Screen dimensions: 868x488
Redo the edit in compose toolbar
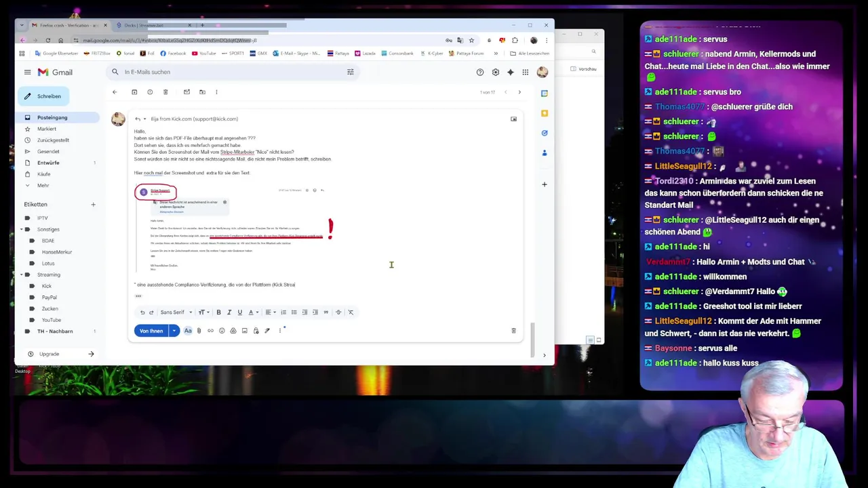click(151, 312)
